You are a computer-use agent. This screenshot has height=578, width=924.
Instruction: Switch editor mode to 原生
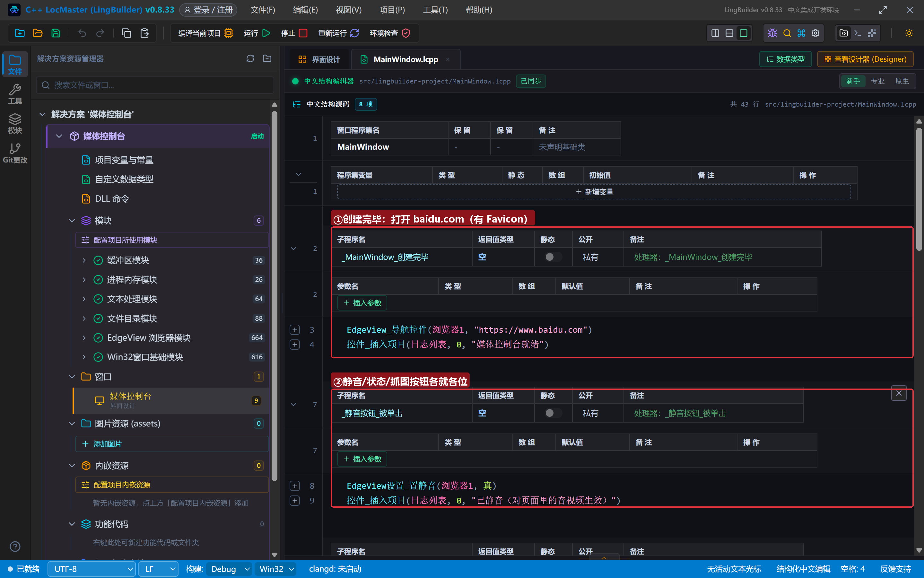click(x=902, y=81)
